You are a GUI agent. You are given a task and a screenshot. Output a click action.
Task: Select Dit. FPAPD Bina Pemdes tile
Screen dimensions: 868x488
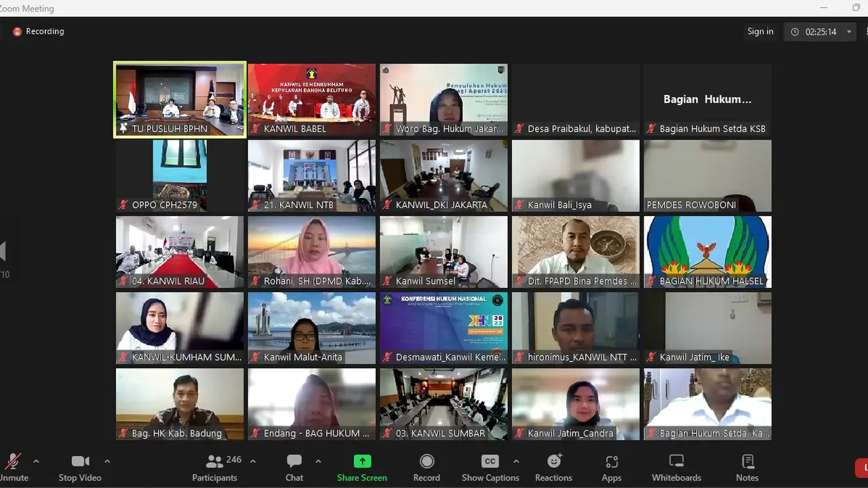tap(576, 252)
